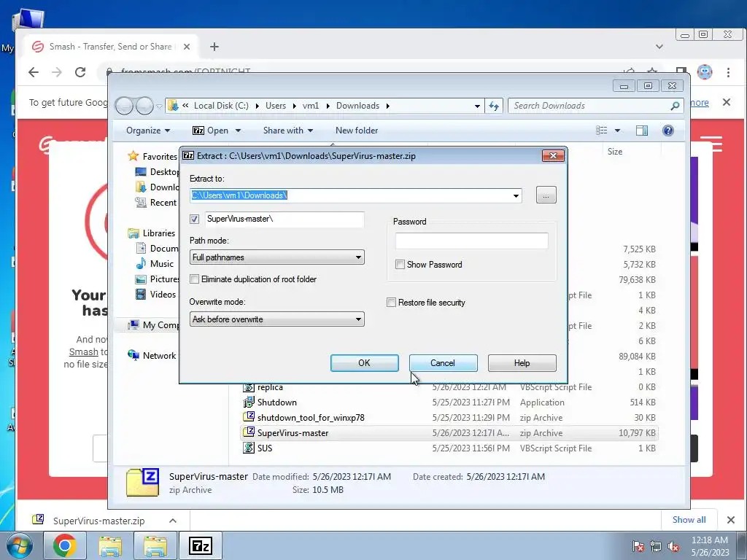
Task: Enable Eliminate duplication of root folder
Action: [x=194, y=279]
